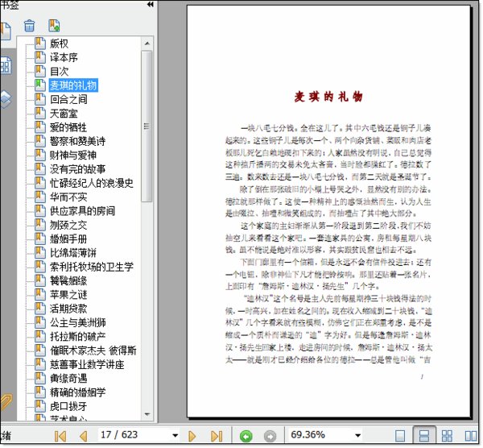
Task: Open the 天窗室 bookmark
Action: tap(64, 113)
